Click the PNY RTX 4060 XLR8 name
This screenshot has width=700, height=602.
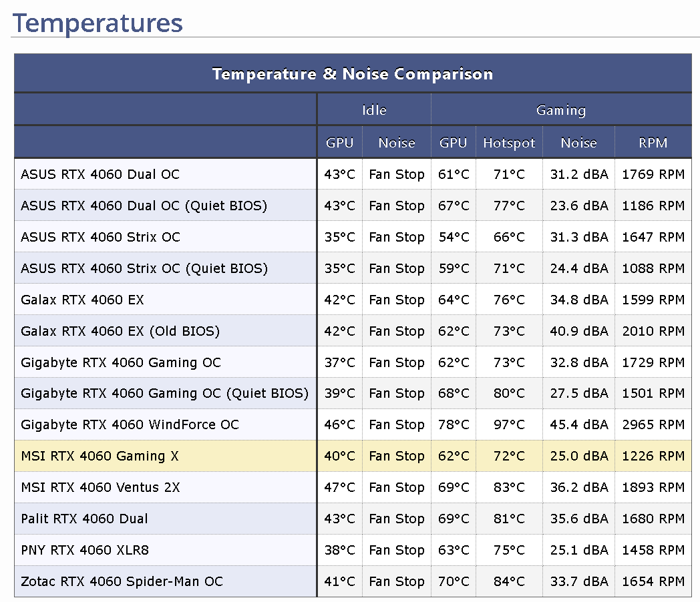[x=85, y=550]
